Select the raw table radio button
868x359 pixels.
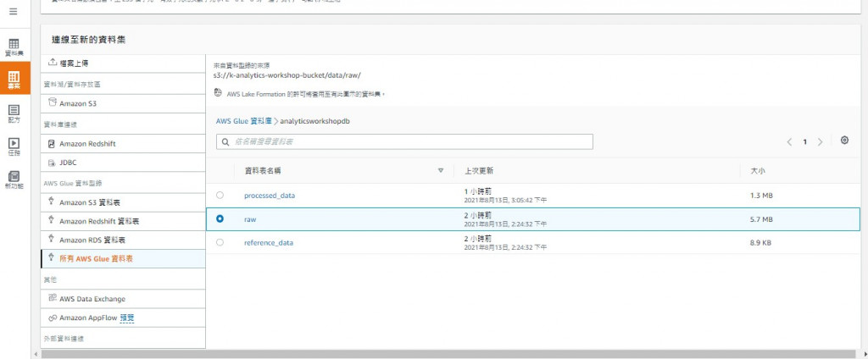(220, 219)
